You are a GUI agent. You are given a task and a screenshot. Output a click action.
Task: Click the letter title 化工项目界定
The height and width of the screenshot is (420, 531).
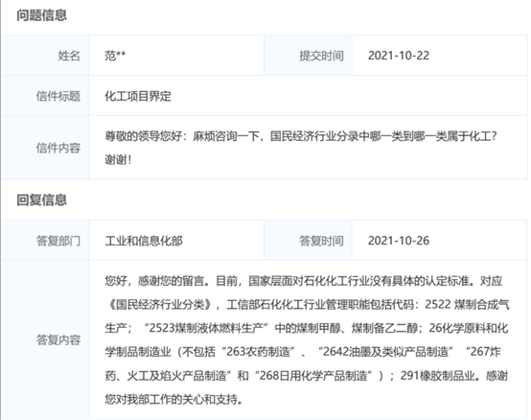[138, 96]
